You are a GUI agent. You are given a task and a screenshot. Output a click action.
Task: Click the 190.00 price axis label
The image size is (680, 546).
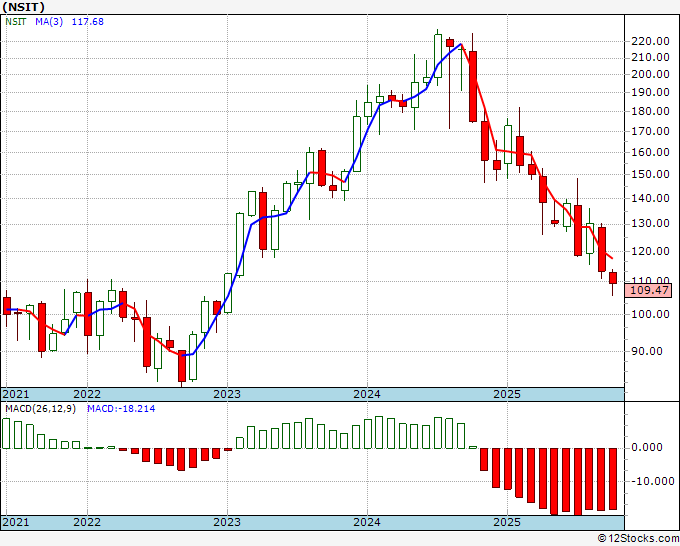[x=650, y=92]
